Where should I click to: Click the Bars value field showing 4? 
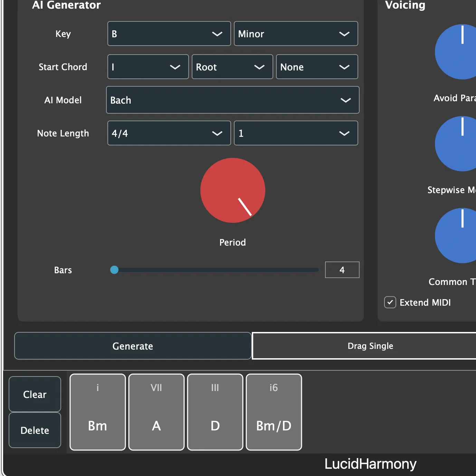coord(342,270)
